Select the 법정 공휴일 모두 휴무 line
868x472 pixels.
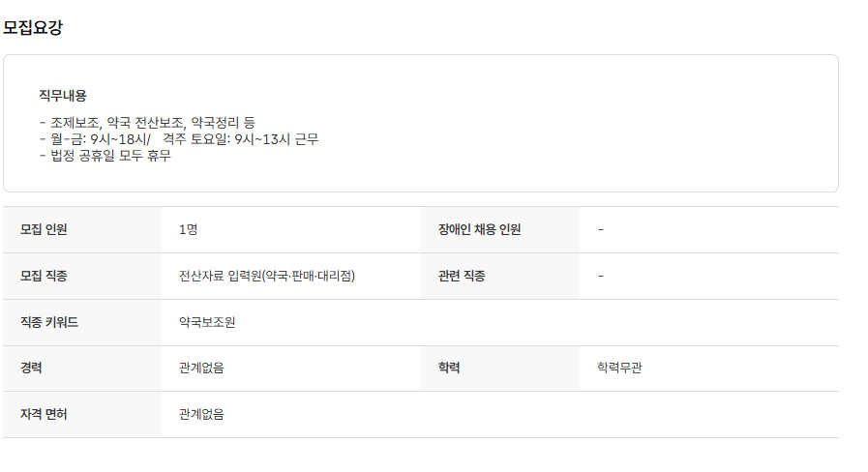[x=105, y=155]
